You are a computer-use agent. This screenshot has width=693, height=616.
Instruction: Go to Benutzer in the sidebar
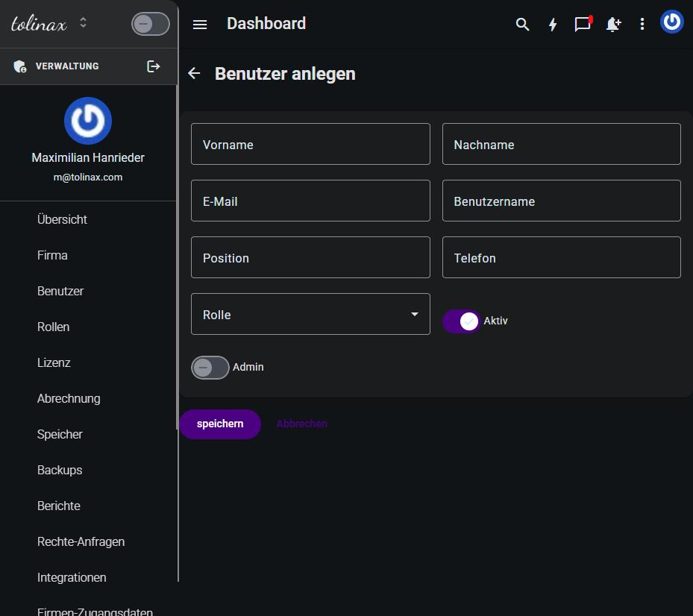[60, 291]
